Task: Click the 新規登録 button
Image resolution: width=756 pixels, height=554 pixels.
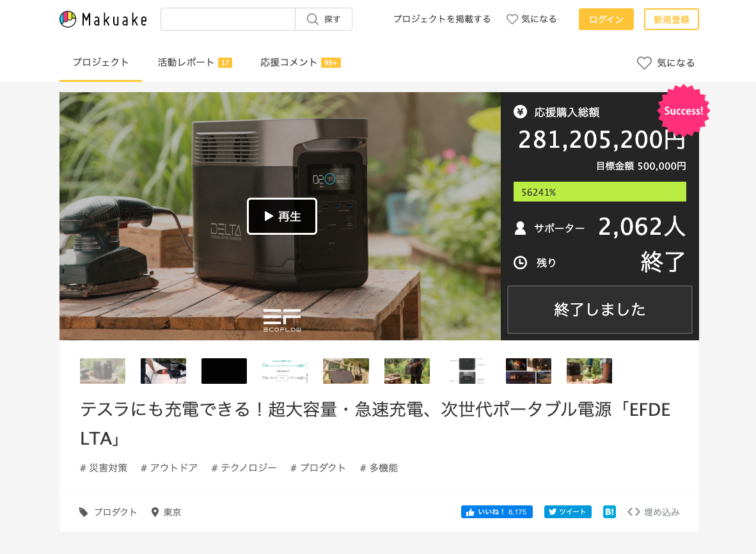Action: pyautogui.click(x=671, y=19)
